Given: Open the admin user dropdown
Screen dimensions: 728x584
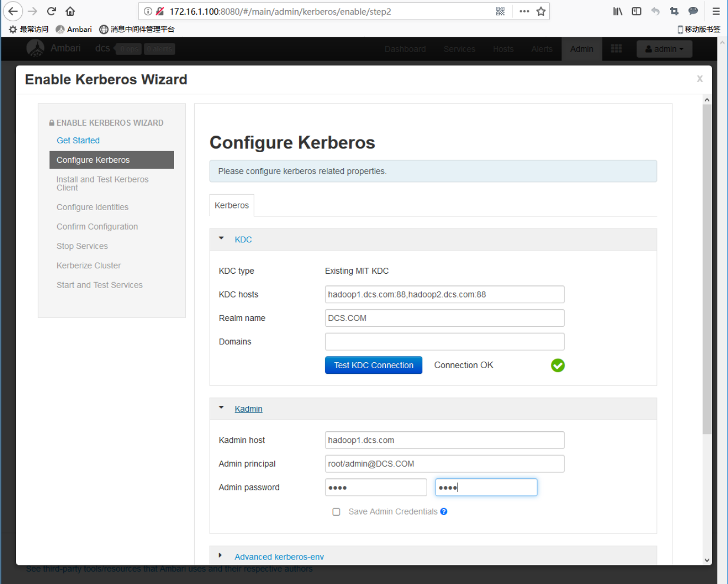Looking at the screenshot, I should pyautogui.click(x=664, y=49).
